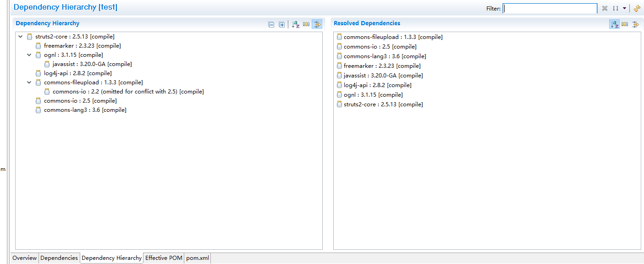Toggle filter icon in Resolved Dependencies toolbar
644x264 pixels.
pyautogui.click(x=635, y=24)
